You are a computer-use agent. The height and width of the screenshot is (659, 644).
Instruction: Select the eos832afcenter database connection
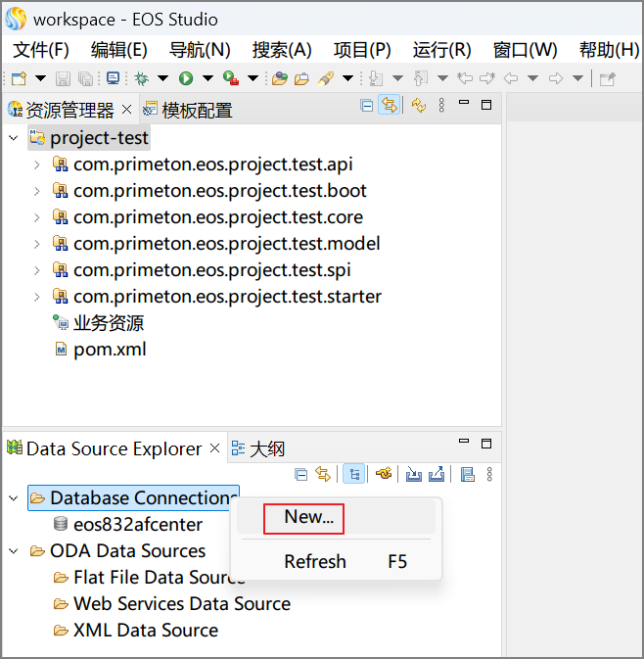(x=124, y=525)
